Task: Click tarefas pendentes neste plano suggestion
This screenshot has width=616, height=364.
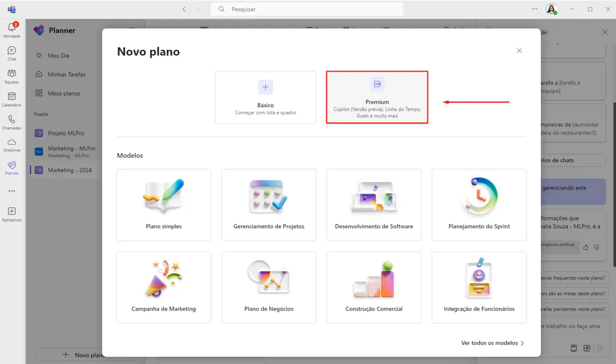Action: pos(574,309)
